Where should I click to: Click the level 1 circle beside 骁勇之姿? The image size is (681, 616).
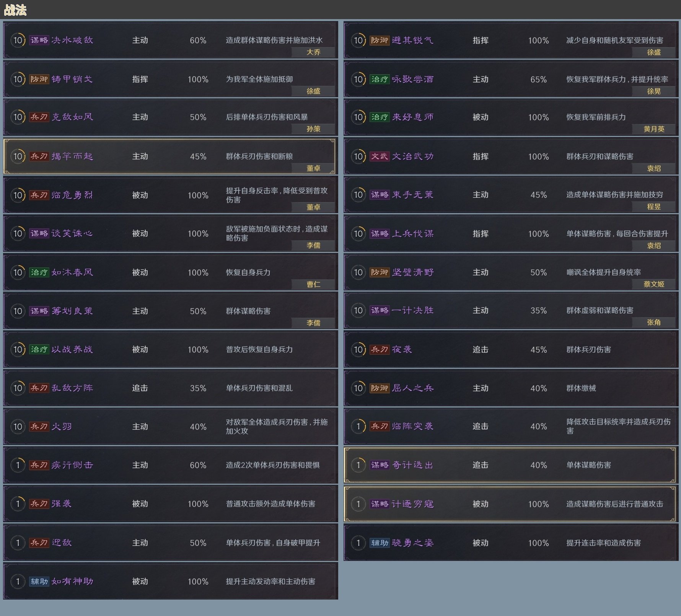[358, 543]
